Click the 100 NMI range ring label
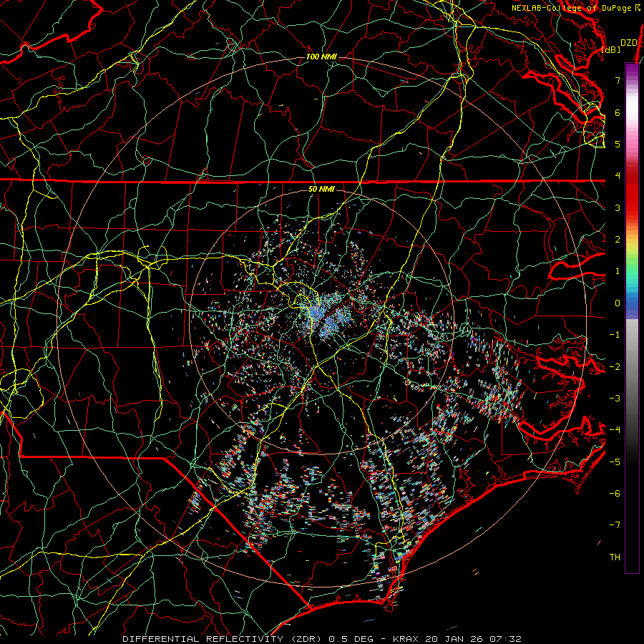The height and width of the screenshot is (644, 644). (x=321, y=57)
